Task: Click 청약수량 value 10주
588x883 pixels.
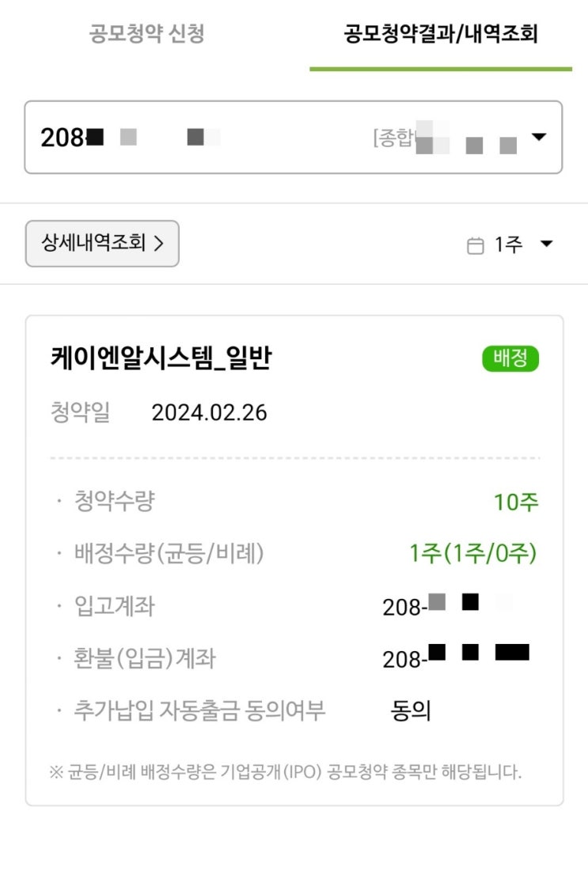Action: tap(516, 502)
